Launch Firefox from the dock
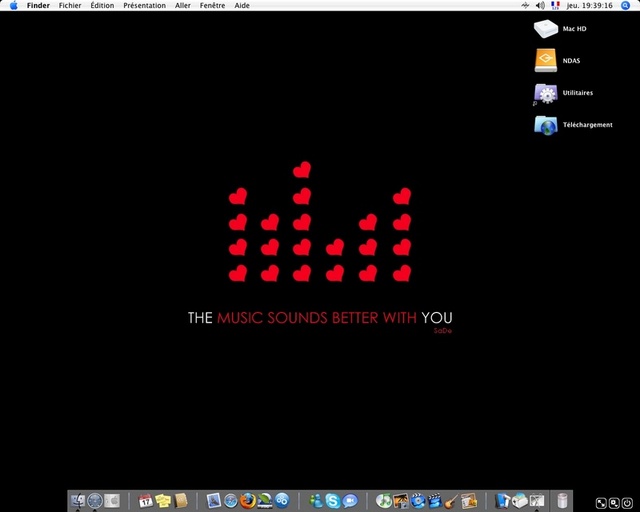The width and height of the screenshot is (640, 512). (x=248, y=500)
